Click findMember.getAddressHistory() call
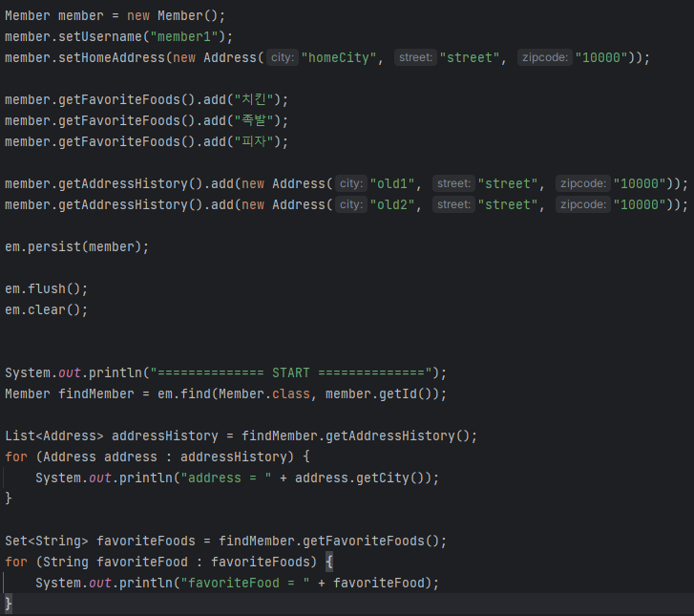Viewport: 694px width, 616px height. point(355,436)
